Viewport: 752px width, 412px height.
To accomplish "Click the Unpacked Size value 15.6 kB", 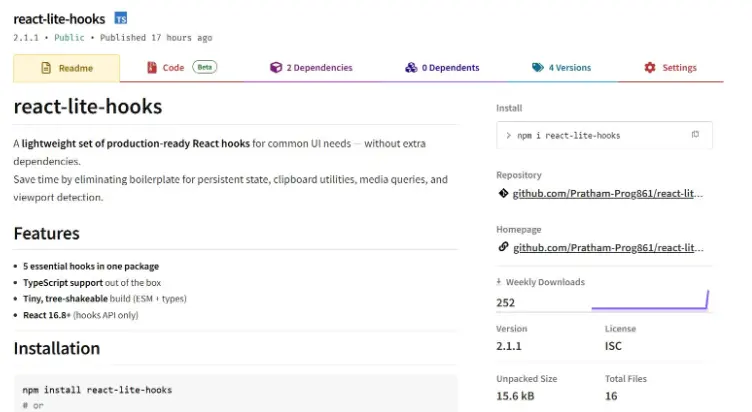I will click(515, 396).
